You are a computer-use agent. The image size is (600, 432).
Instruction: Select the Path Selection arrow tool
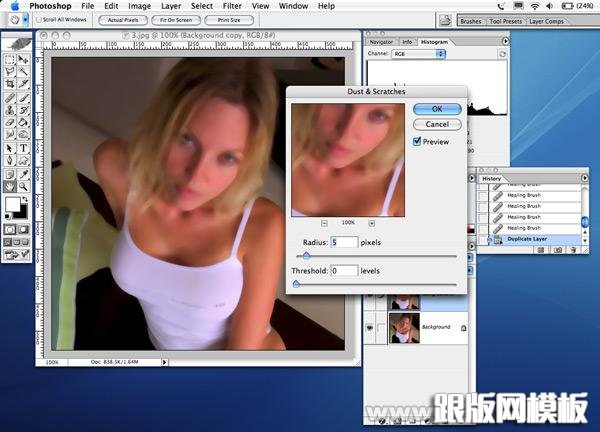10,148
